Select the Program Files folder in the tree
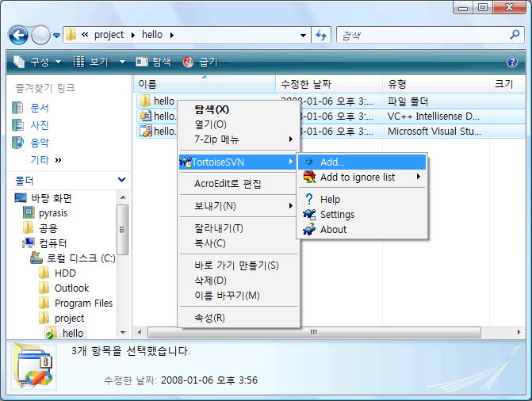This screenshot has height=401, width=532. point(83,304)
